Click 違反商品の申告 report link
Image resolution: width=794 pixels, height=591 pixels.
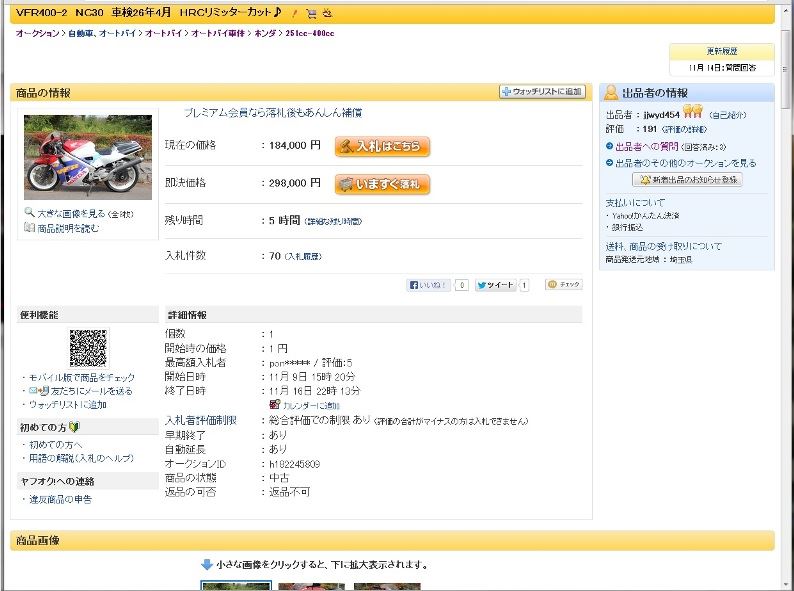coord(60,499)
